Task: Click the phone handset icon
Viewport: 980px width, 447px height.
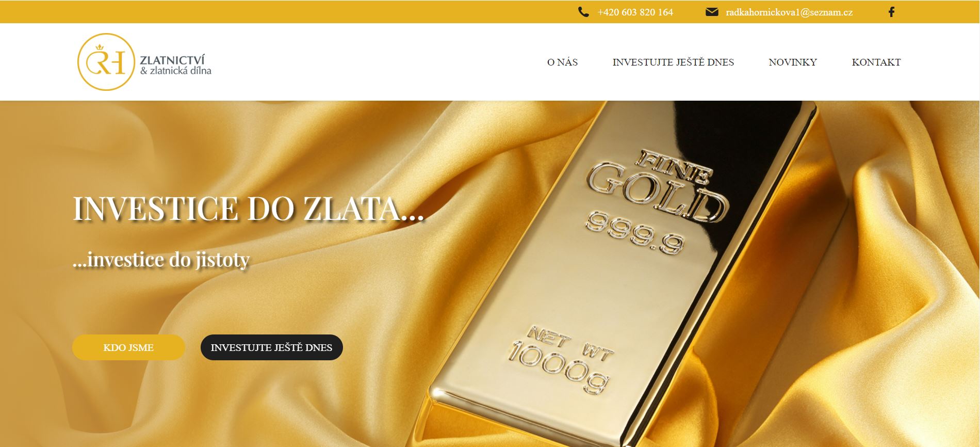Action: [x=583, y=12]
